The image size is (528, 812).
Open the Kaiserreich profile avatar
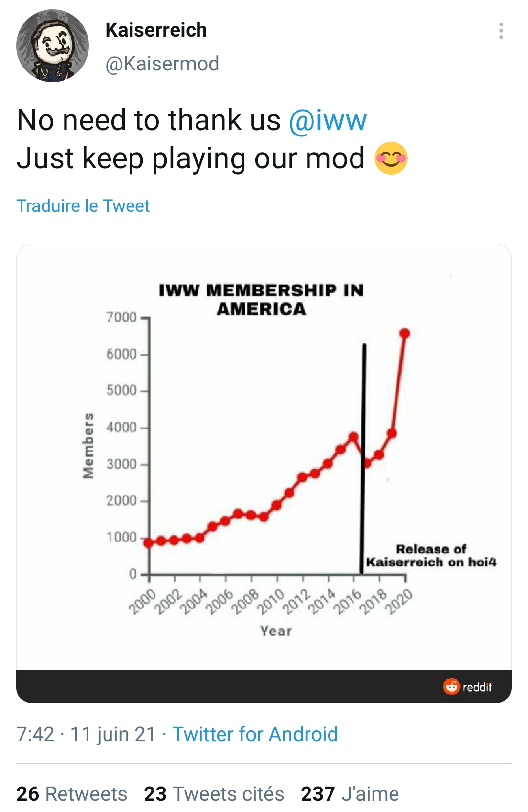53,46
